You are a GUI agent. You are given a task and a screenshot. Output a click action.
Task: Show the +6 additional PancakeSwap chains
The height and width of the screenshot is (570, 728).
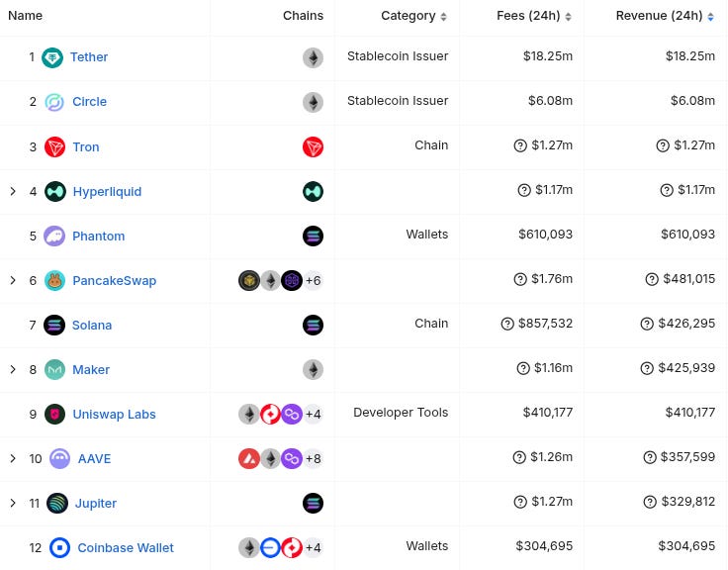(313, 281)
